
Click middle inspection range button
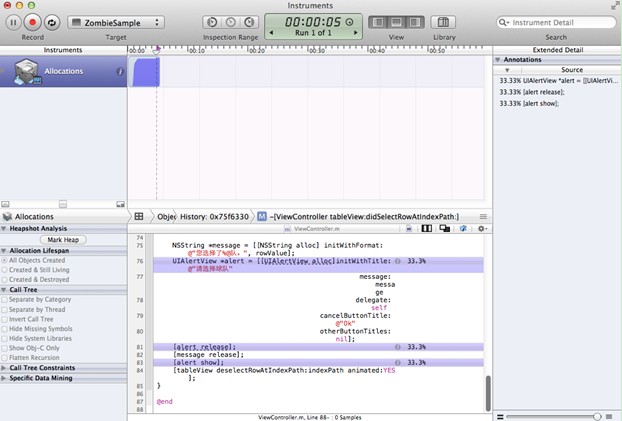231,22
